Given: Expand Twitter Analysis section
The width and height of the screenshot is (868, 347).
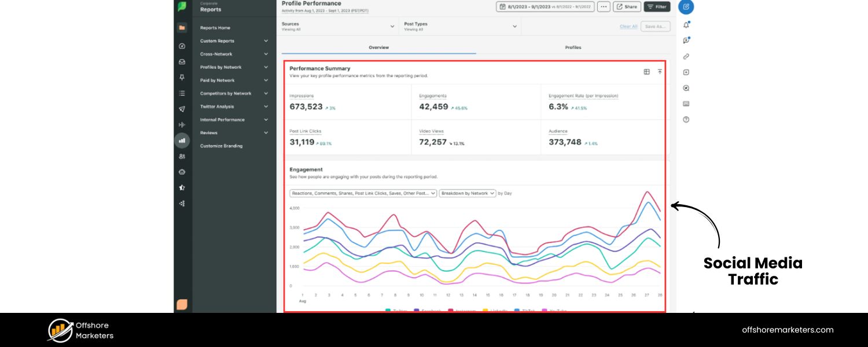Looking at the screenshot, I should point(234,106).
